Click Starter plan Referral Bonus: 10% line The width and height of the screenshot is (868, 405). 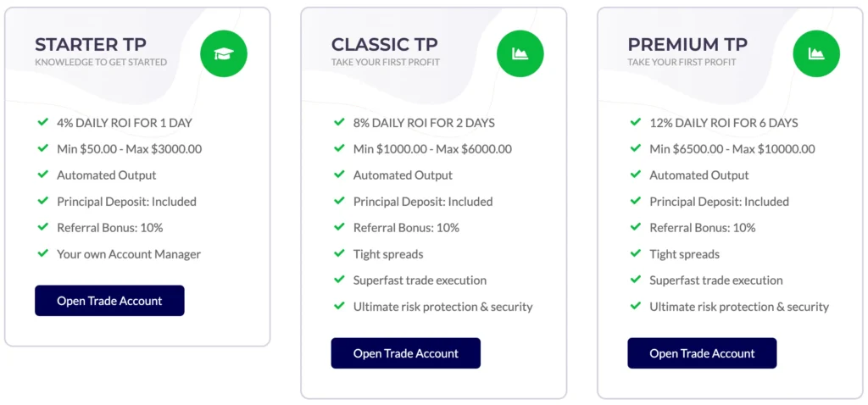(109, 228)
